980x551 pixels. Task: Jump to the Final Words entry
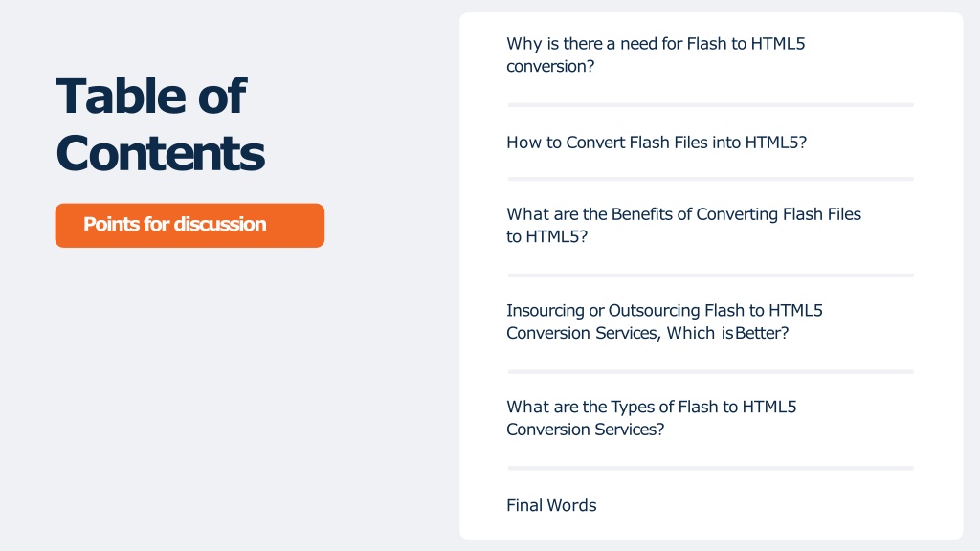[x=551, y=505]
